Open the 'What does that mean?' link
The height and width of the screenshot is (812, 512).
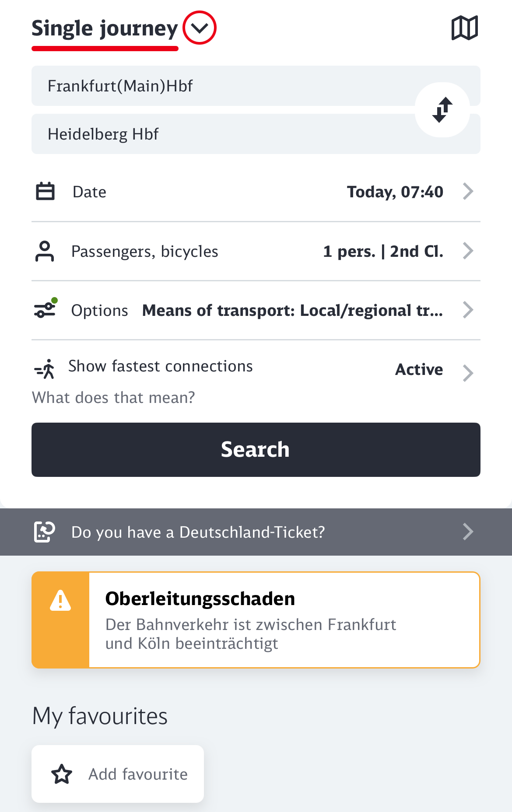[x=114, y=397]
